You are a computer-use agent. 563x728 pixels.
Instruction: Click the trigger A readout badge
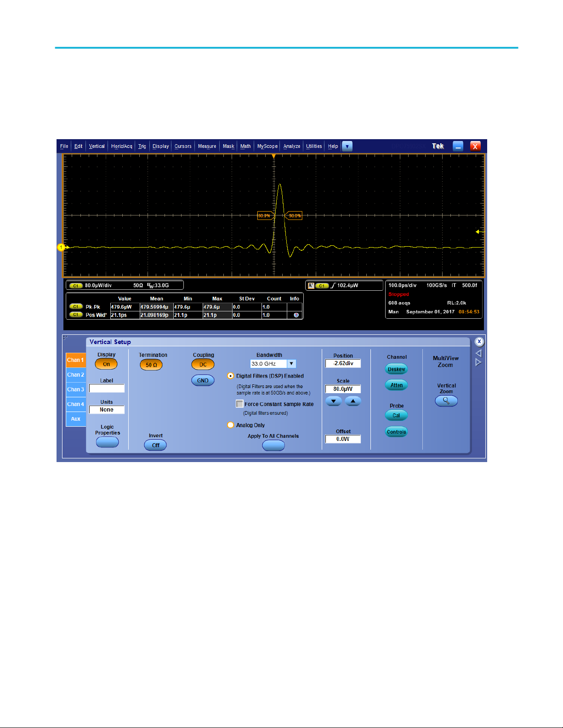click(x=311, y=286)
